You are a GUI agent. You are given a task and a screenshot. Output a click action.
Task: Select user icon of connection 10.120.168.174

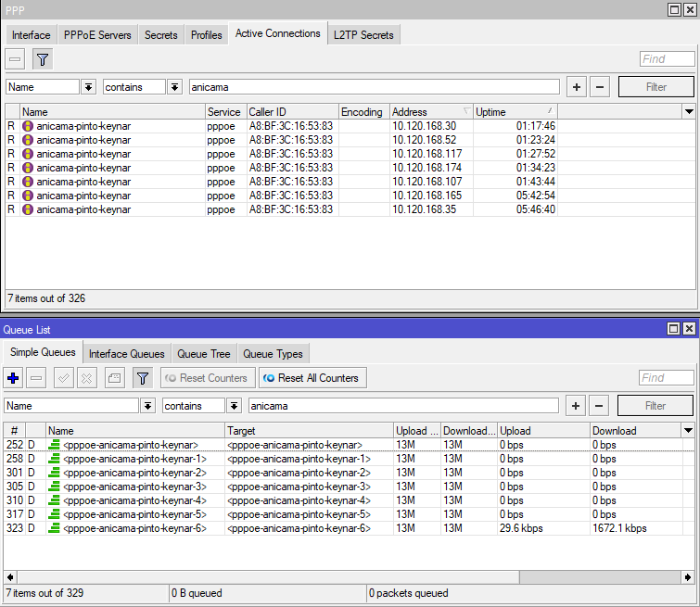coord(28,168)
